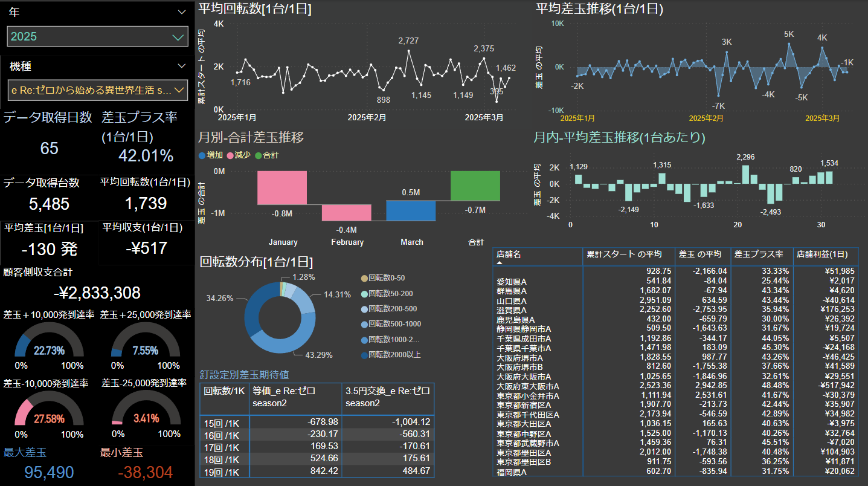Select the 回転数2000以上 legend dot

pyautogui.click(x=364, y=355)
